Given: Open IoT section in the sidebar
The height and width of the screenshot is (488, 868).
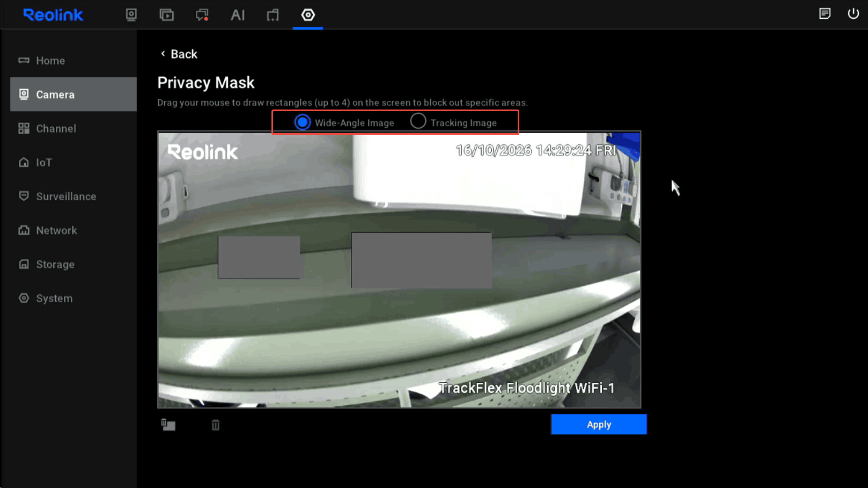Looking at the screenshot, I should pyautogui.click(x=73, y=162).
